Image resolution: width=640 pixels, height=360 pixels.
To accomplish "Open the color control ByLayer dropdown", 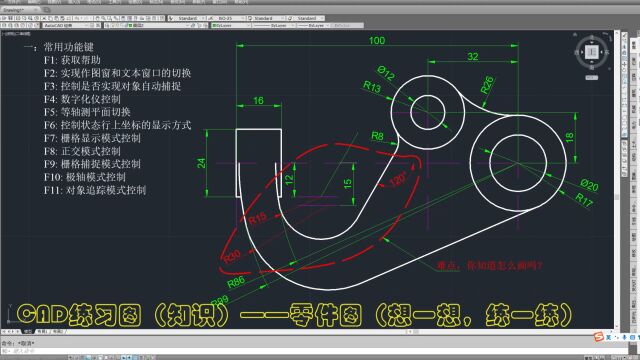I will tap(231, 25).
